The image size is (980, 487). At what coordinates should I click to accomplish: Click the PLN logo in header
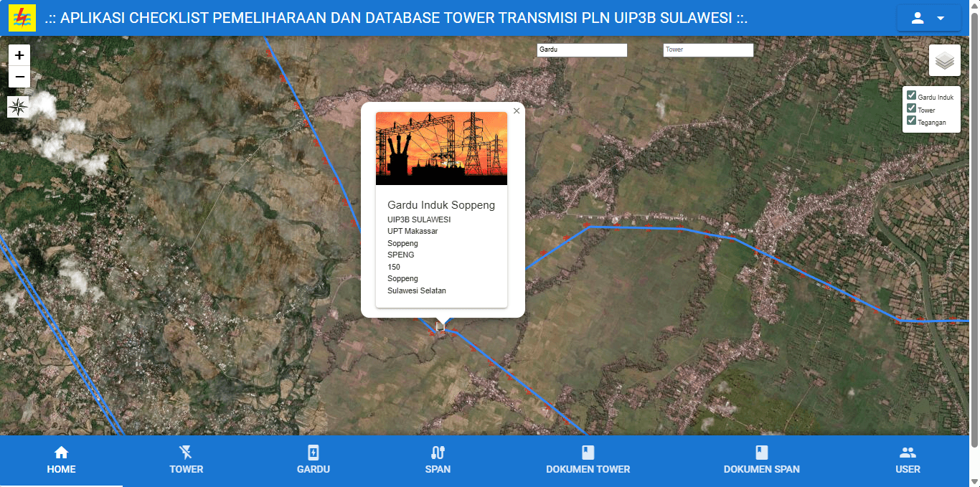(22, 18)
